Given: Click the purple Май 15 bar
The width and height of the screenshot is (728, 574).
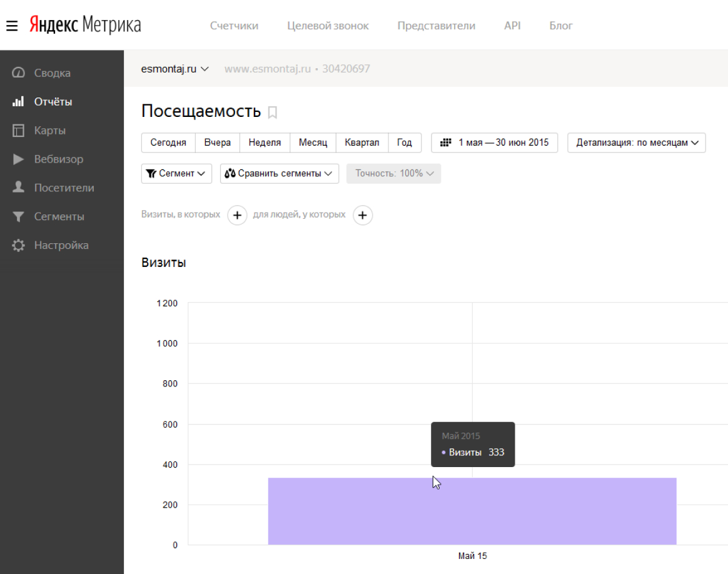Looking at the screenshot, I should (x=472, y=511).
